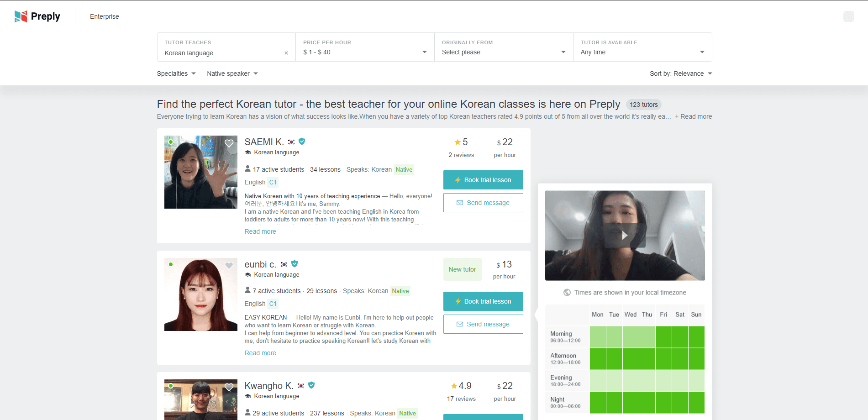Image resolution: width=868 pixels, height=420 pixels.
Task: Open SAEMI K. profile photo
Action: pos(201,172)
